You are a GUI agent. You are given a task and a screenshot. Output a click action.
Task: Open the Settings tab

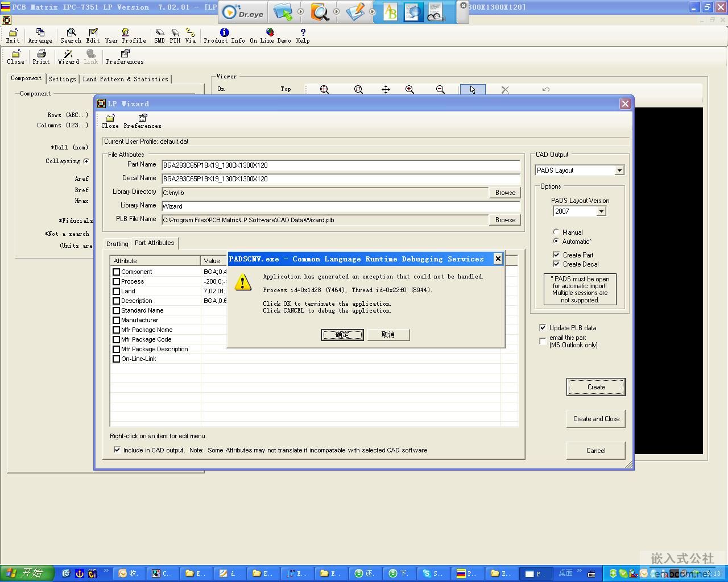tap(62, 79)
